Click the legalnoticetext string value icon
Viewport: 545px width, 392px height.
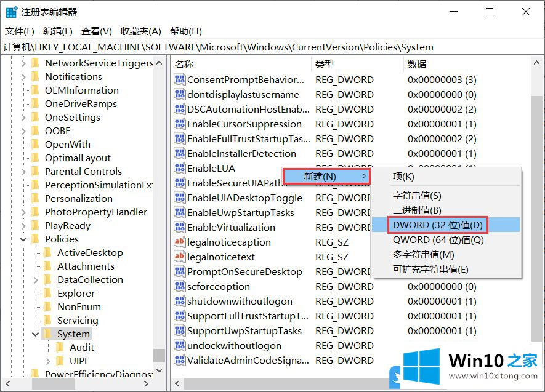click(179, 257)
